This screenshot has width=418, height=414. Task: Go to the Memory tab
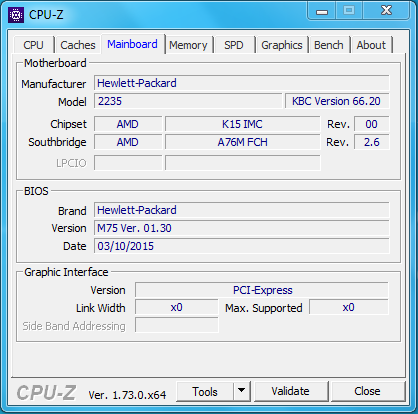[188, 45]
